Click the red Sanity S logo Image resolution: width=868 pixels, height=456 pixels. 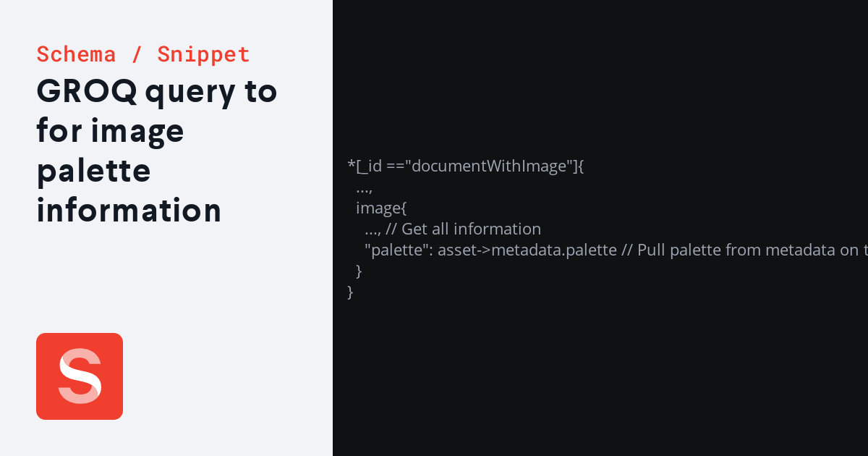pos(80,376)
